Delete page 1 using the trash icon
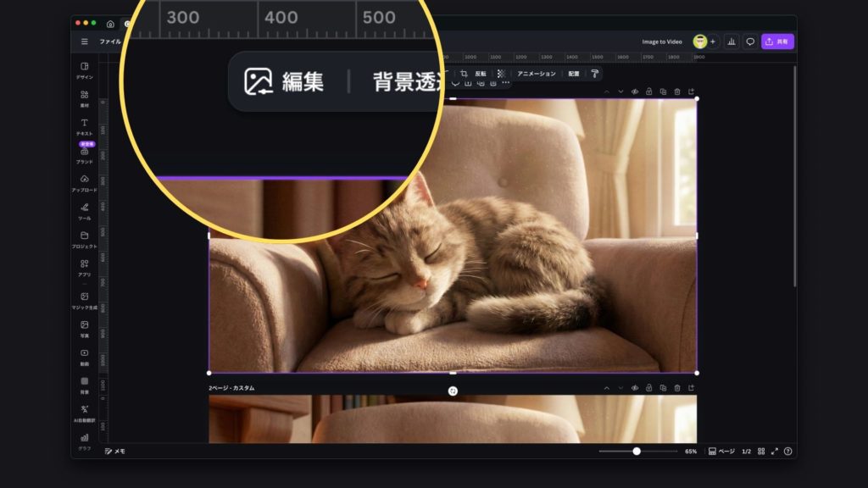 coord(676,91)
